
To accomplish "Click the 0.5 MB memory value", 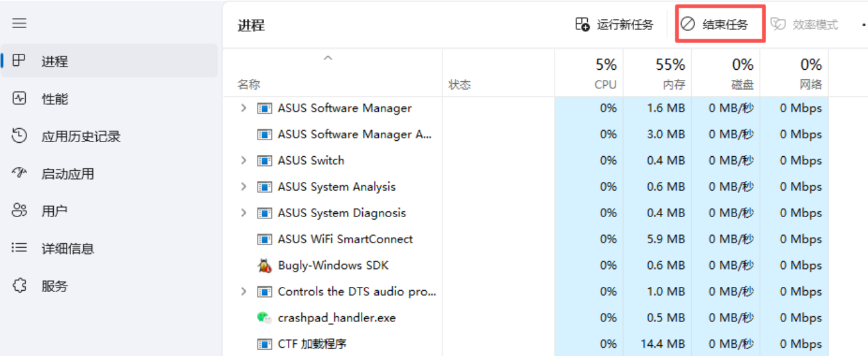I will click(666, 318).
